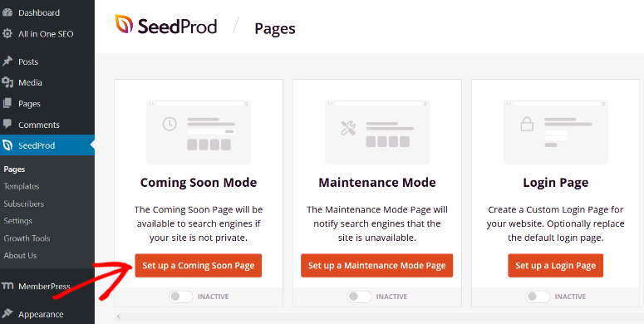The width and height of the screenshot is (644, 324).
Task: Click the MemberPress logo icon
Action: point(7,286)
